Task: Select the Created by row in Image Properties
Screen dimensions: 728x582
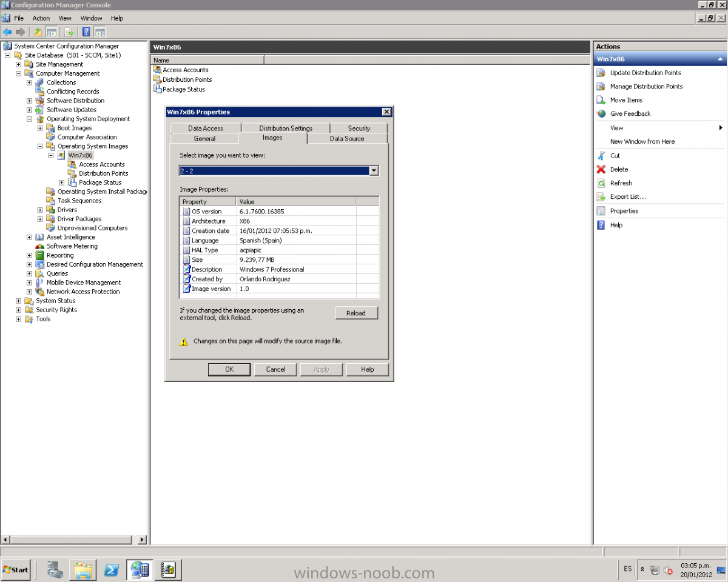Action: pos(280,279)
